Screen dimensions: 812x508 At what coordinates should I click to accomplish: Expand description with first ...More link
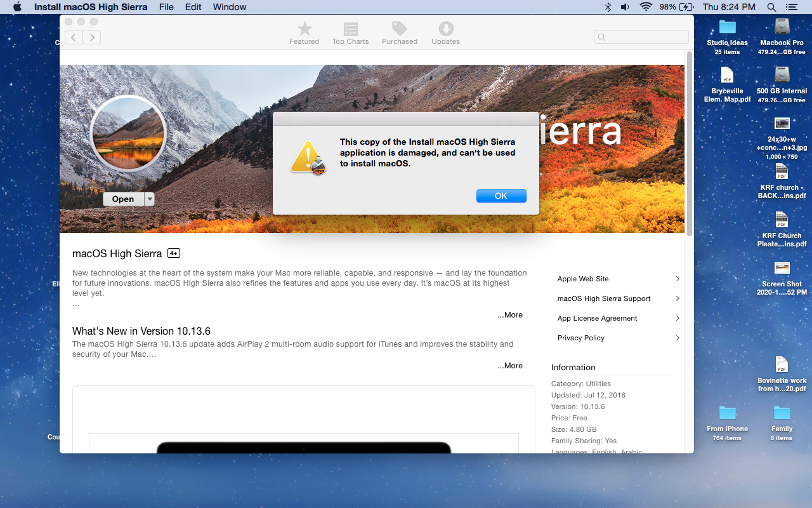[510, 315]
